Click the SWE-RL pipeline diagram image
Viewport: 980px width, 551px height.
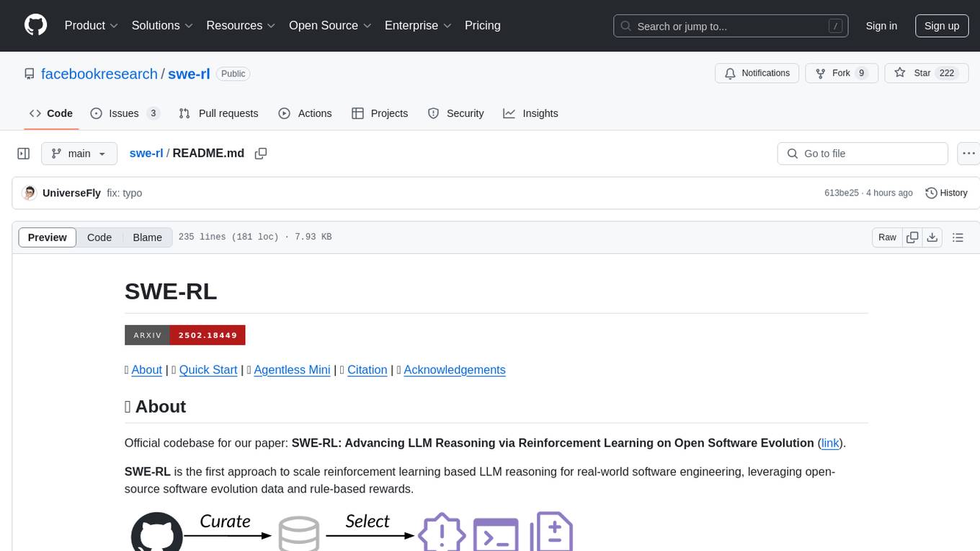[352, 532]
